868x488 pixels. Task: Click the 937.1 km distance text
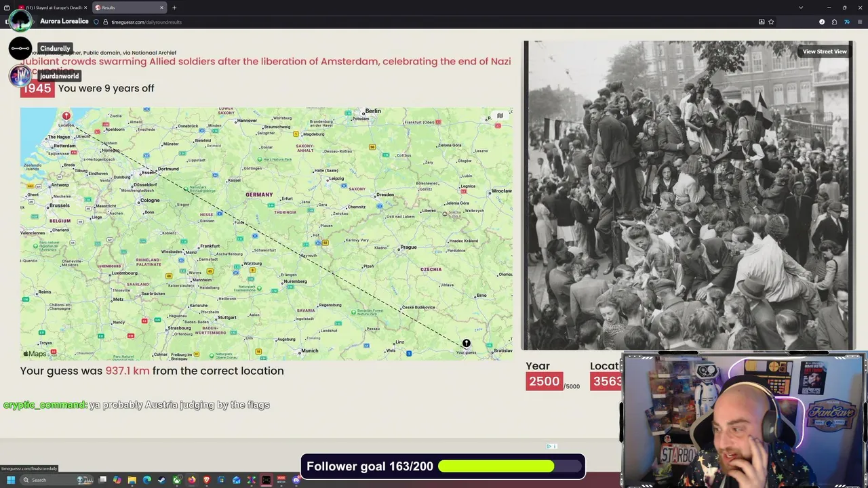point(127,371)
